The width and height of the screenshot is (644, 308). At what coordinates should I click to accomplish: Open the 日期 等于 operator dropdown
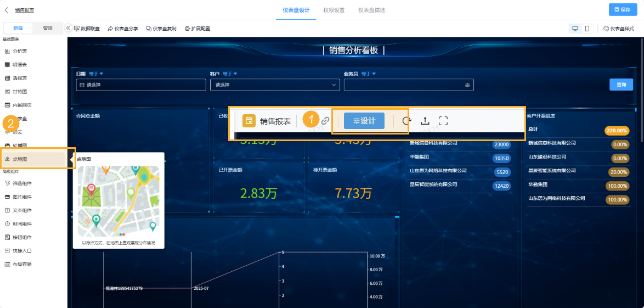(x=96, y=74)
